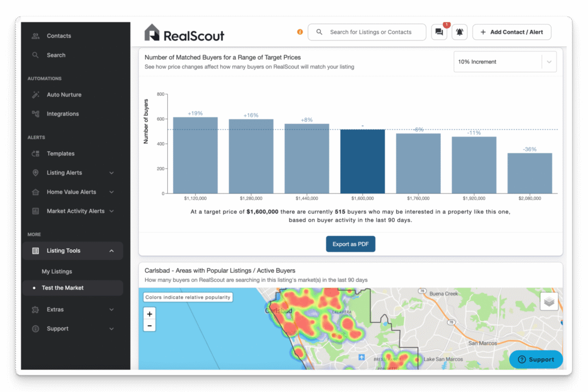Image resolution: width=588 pixels, height=392 pixels.
Task: Click the Export as PDF button
Action: (351, 244)
